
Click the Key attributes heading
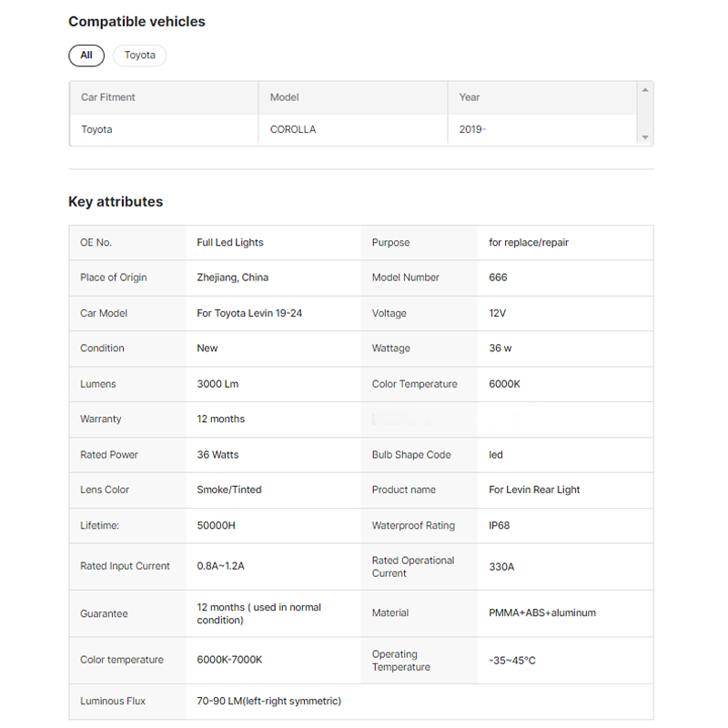pyautogui.click(x=116, y=202)
